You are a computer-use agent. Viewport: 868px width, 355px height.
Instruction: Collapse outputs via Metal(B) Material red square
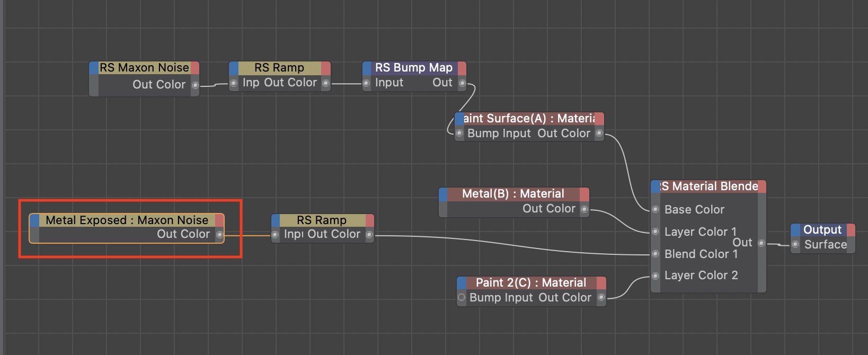click(x=584, y=194)
